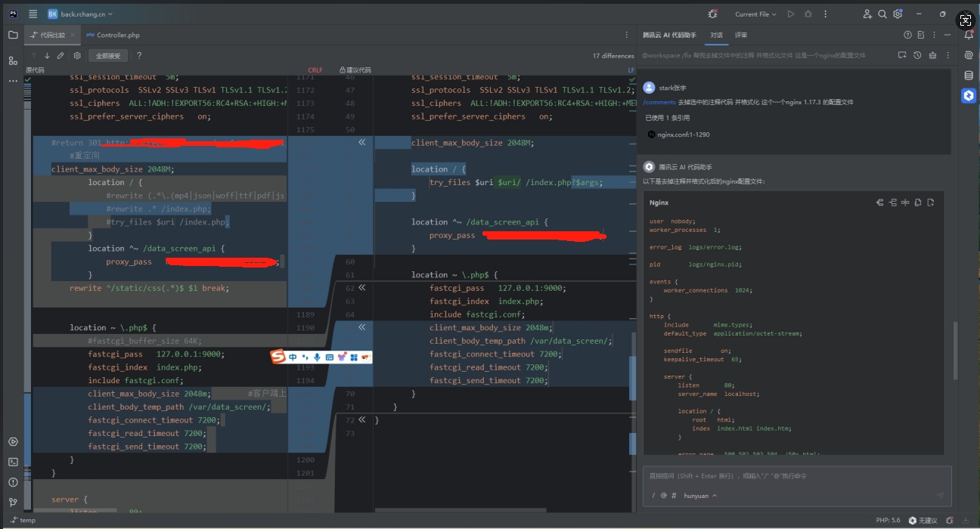The height and width of the screenshot is (529, 980).
Task: Focus the chat input field
Action: tap(796, 476)
